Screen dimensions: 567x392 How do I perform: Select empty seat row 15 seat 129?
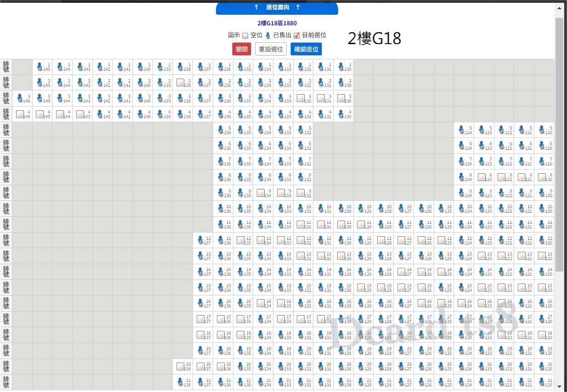pos(361,287)
